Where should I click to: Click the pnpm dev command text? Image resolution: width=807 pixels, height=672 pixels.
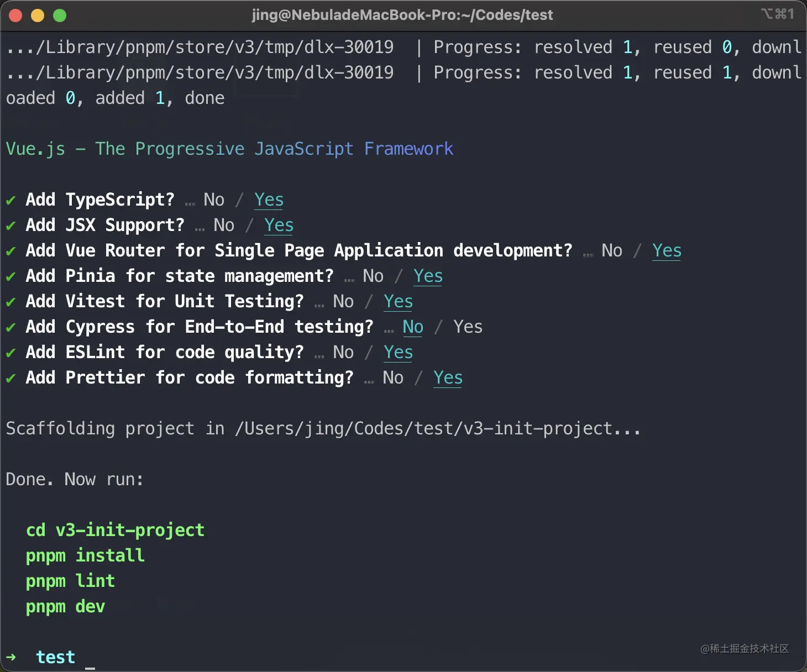(65, 606)
